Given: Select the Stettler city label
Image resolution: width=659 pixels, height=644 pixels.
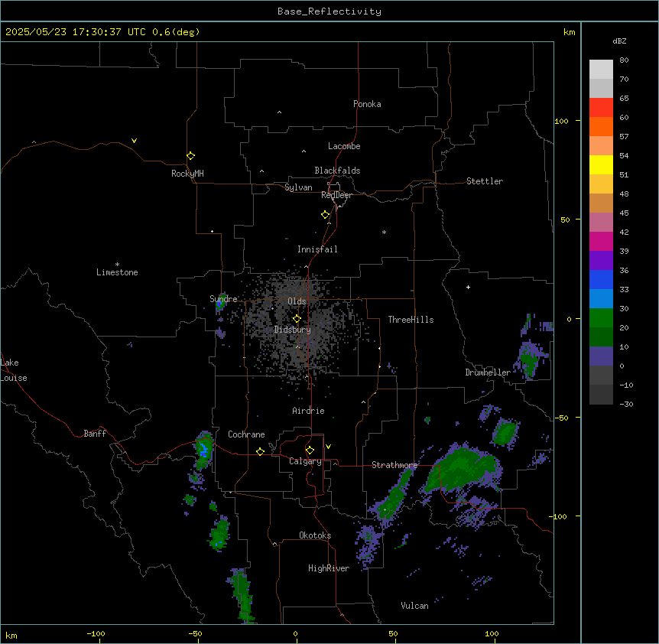Looking at the screenshot, I should pos(485,181).
